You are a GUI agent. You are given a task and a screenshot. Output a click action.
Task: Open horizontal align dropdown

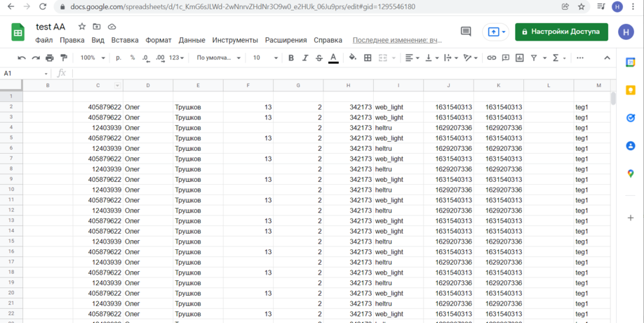tap(412, 58)
